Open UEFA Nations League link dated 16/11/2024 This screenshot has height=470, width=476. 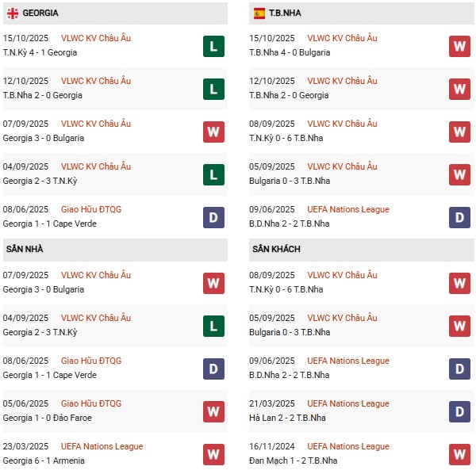pyautogui.click(x=348, y=446)
